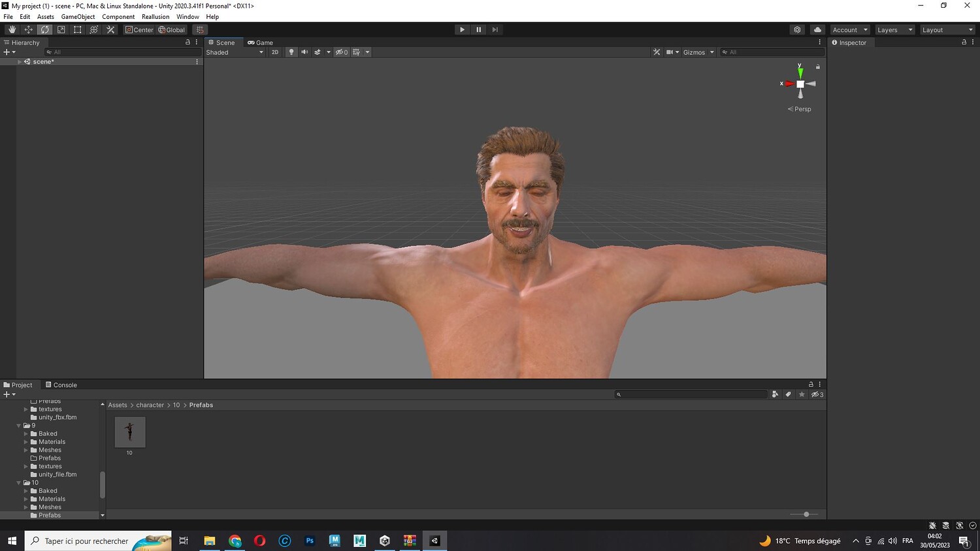Toggle scene lighting lightbulb
Viewport: 980px width, 551px height.
(291, 52)
